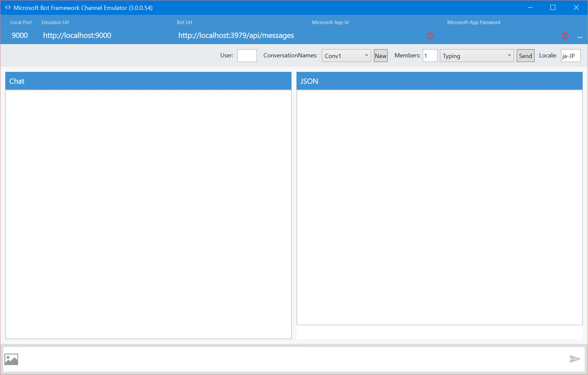Click the Send activity button
This screenshot has width=588, height=375.
(525, 56)
